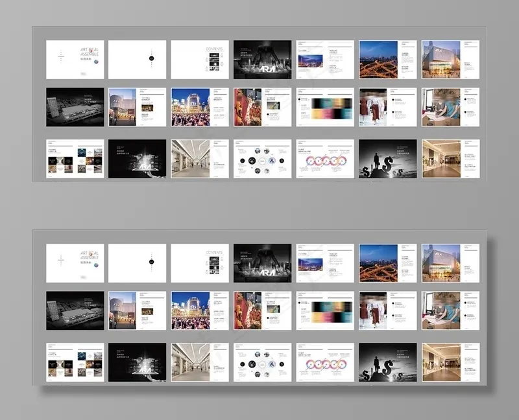Choose upper sheet's black page with glowing ARA logo
The image size is (519, 420).
coord(138,159)
